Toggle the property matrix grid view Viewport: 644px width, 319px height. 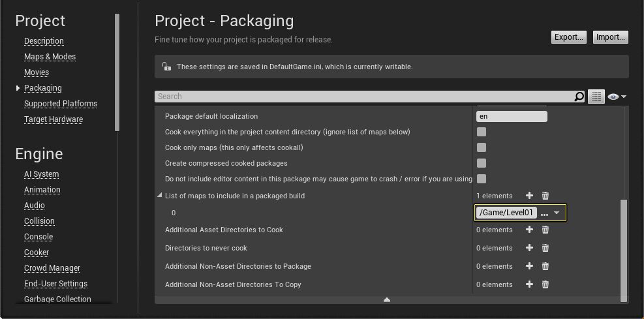[x=596, y=97]
